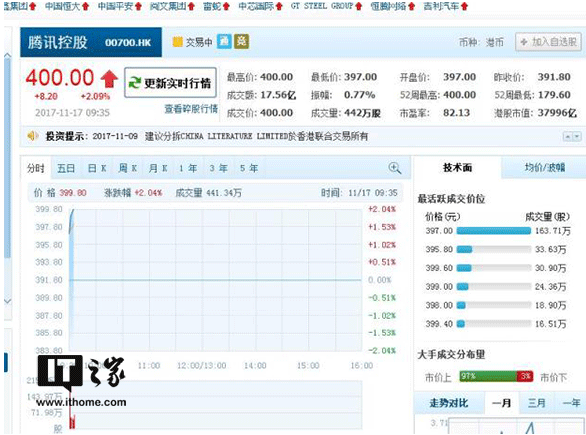
Task: Select the 分时 chart tab
Action: point(36,168)
